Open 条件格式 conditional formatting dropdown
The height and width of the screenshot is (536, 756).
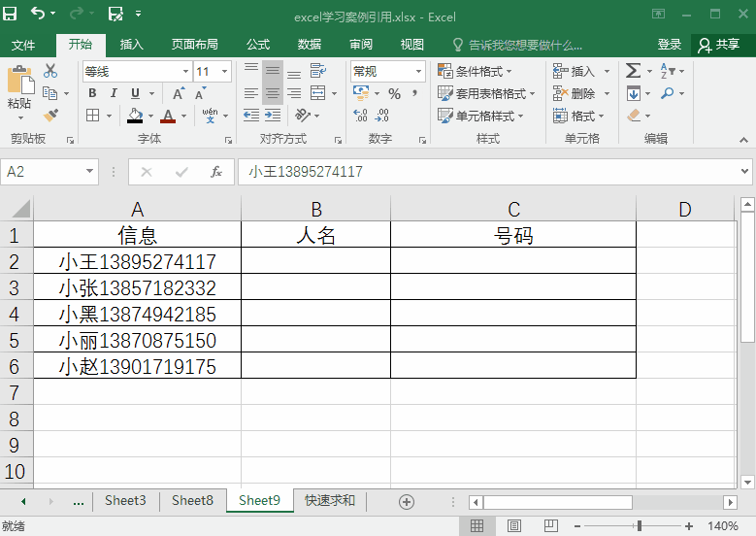[x=475, y=71]
